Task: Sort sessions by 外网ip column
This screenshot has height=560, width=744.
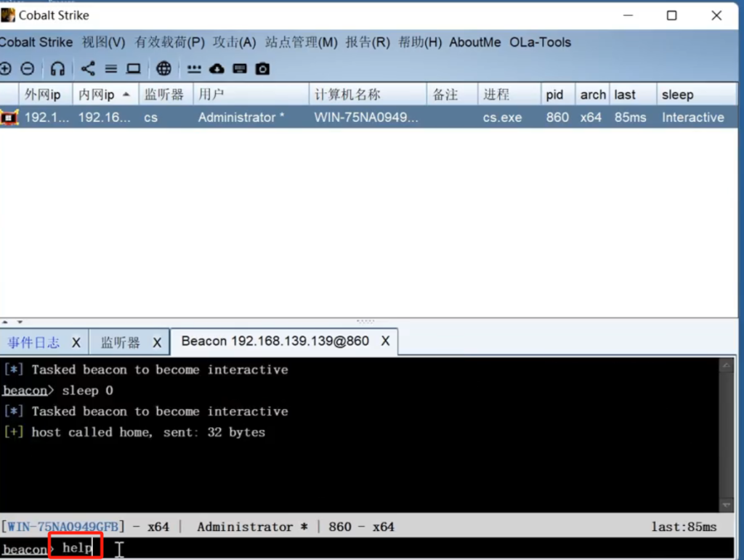Action: coord(46,94)
